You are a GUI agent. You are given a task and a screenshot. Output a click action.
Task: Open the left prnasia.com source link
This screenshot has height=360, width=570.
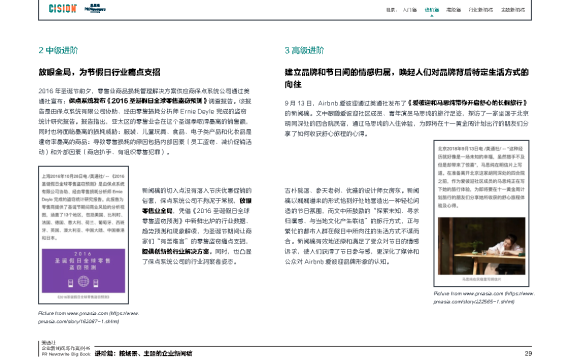point(89,317)
